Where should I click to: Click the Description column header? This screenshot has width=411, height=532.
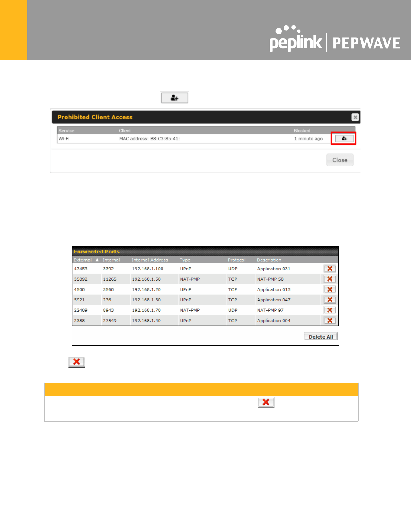pyautogui.click(x=269, y=260)
